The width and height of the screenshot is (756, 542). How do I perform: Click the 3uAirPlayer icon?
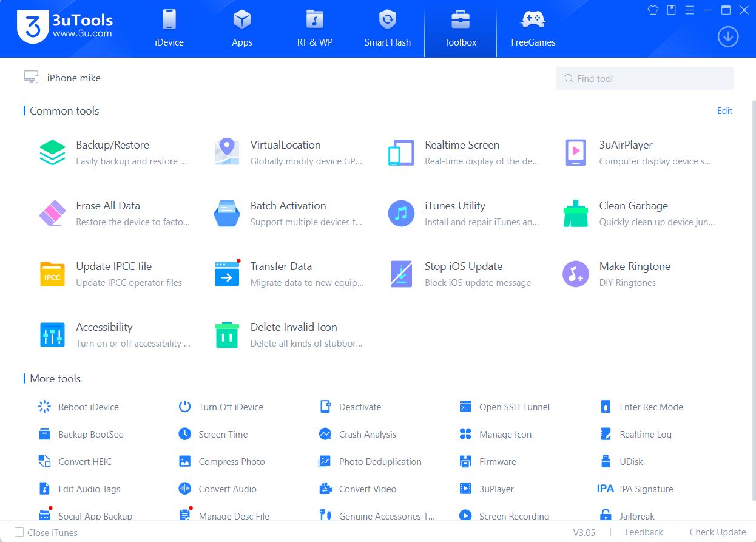tap(575, 152)
